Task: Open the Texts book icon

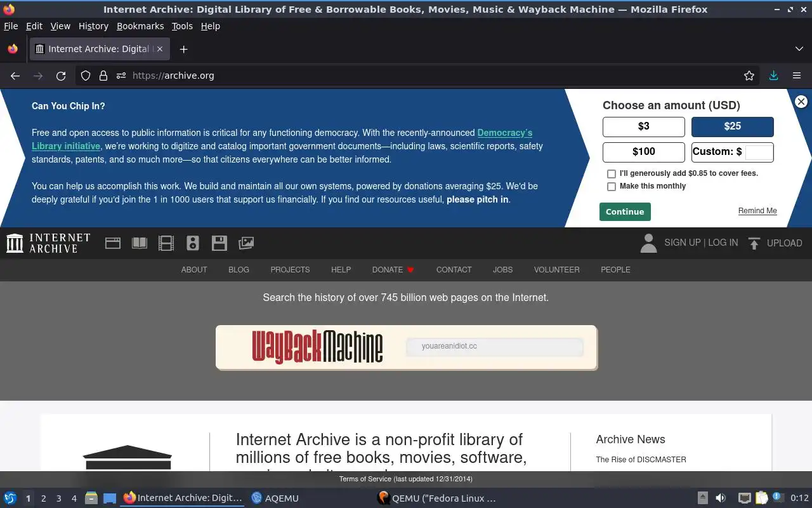Action: [140, 243]
